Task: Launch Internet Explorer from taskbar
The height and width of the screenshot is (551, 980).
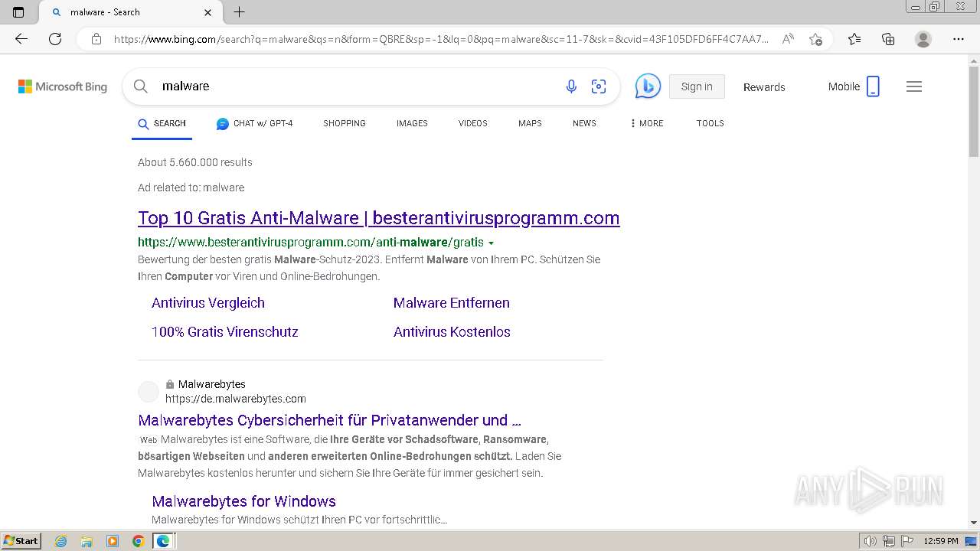Action: (61, 541)
